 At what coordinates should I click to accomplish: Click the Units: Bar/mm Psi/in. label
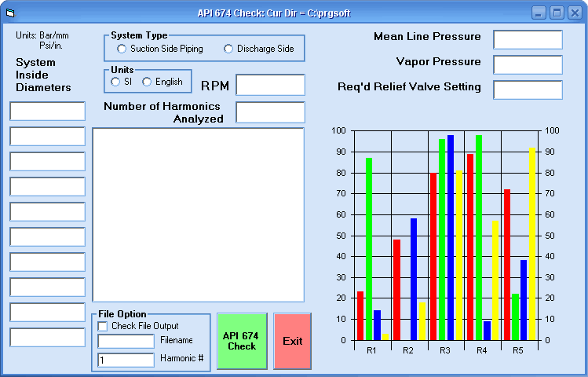42,41
